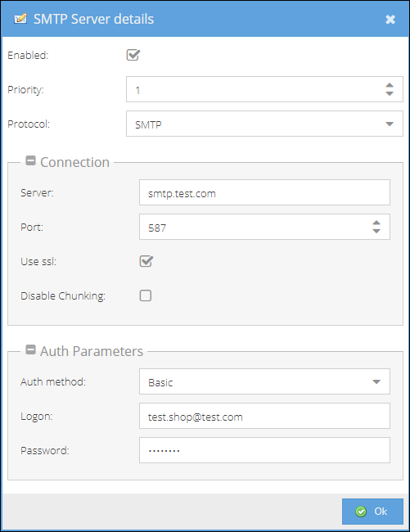Toggle the Use ssl checkbox
Viewport: 410px width, 532px height.
coord(146,261)
